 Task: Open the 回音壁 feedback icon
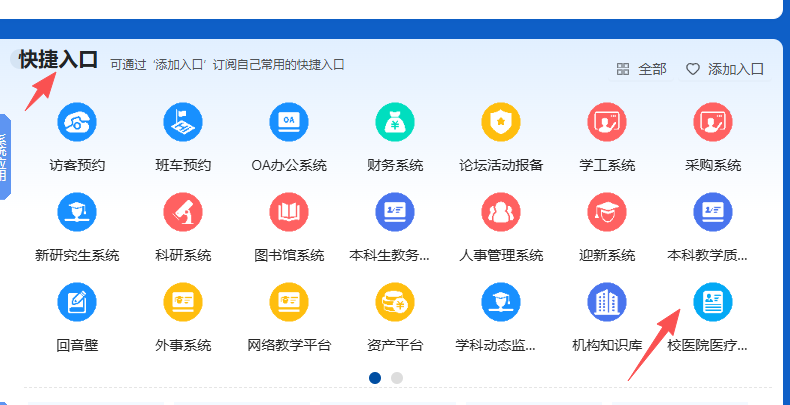click(x=77, y=302)
